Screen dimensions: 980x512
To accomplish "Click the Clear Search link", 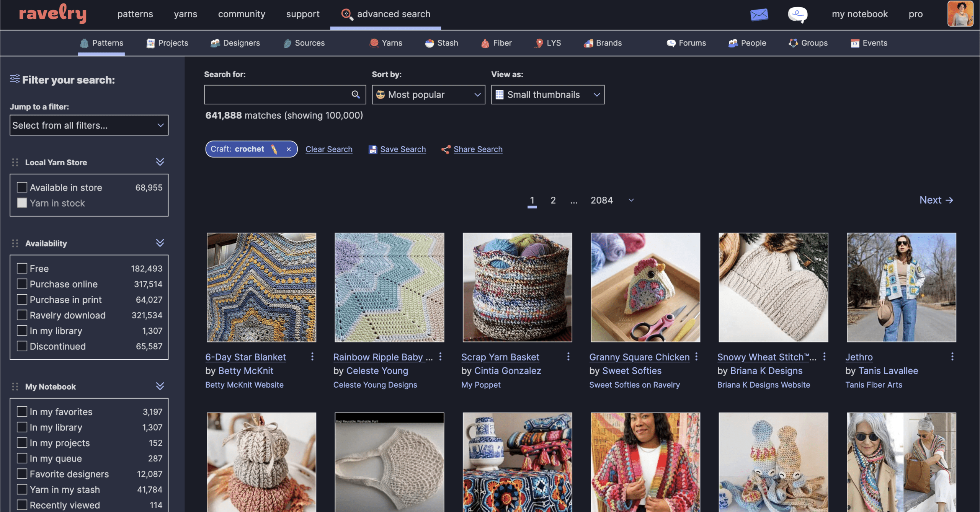I will (x=329, y=149).
